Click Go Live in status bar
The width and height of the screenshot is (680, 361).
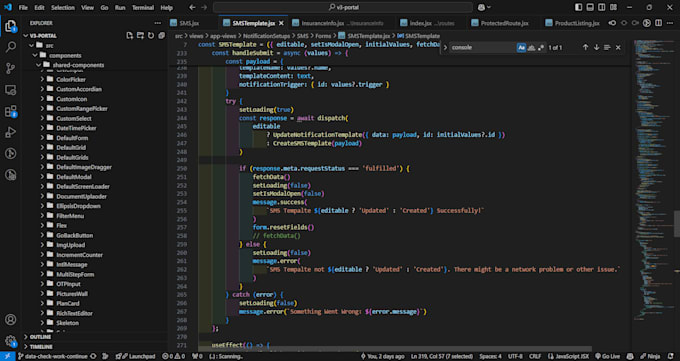(607, 356)
